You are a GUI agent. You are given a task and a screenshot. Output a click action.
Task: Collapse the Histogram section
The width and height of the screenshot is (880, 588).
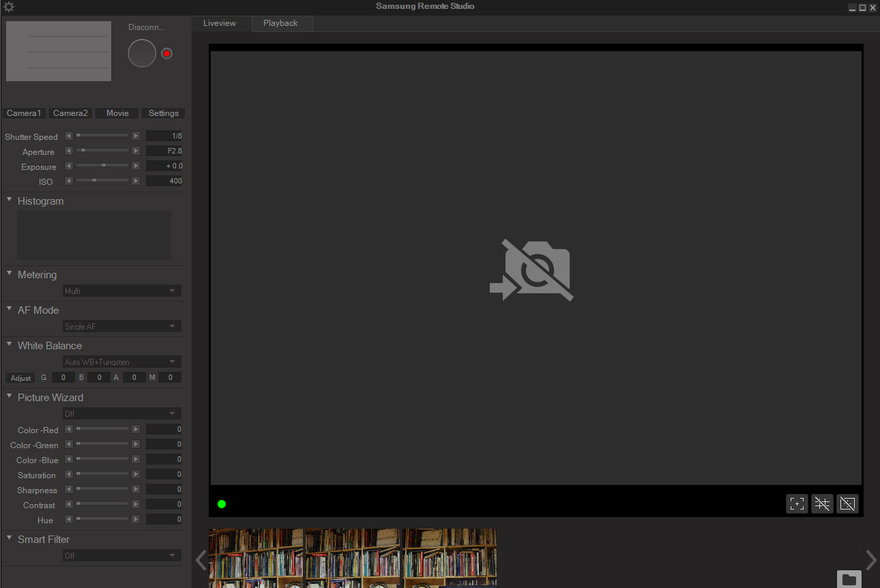point(10,201)
